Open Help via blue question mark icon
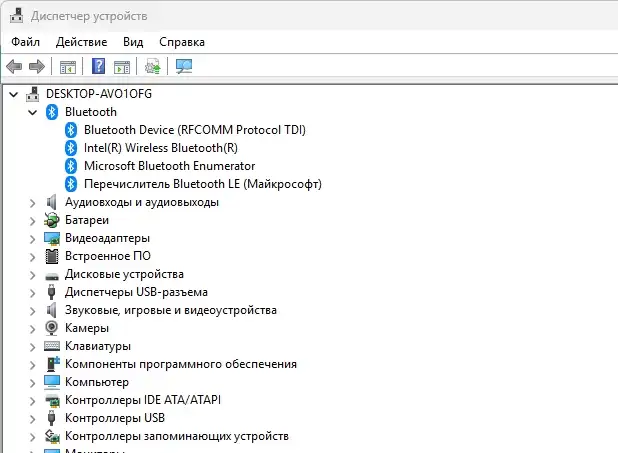 pyautogui.click(x=98, y=66)
